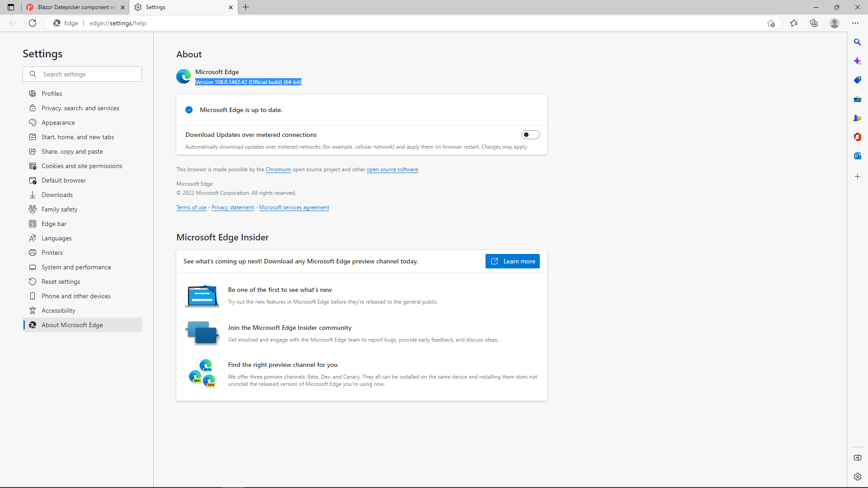Click the highlighted Edge version text

pyautogui.click(x=248, y=82)
